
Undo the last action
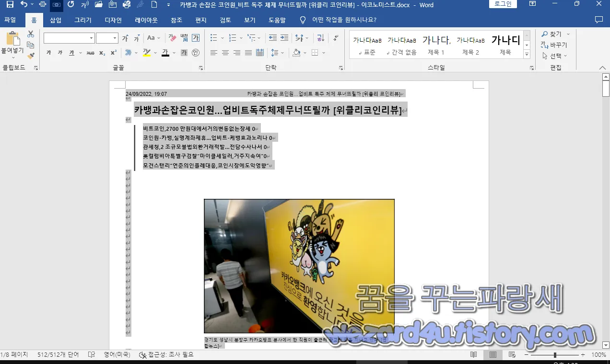point(24,5)
